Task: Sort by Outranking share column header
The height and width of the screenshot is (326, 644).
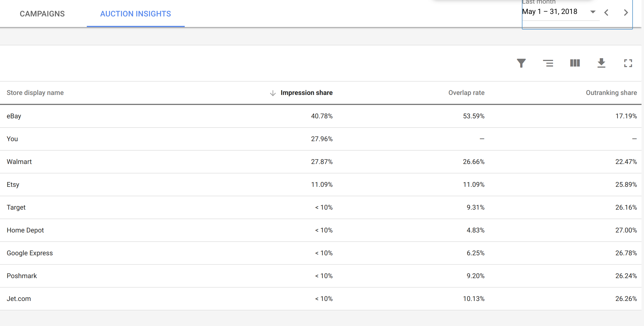Action: tap(611, 93)
